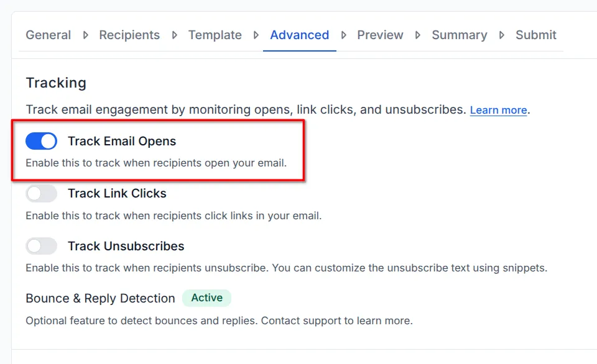
Task: Click the chevron before Submit
Action: tap(501, 35)
